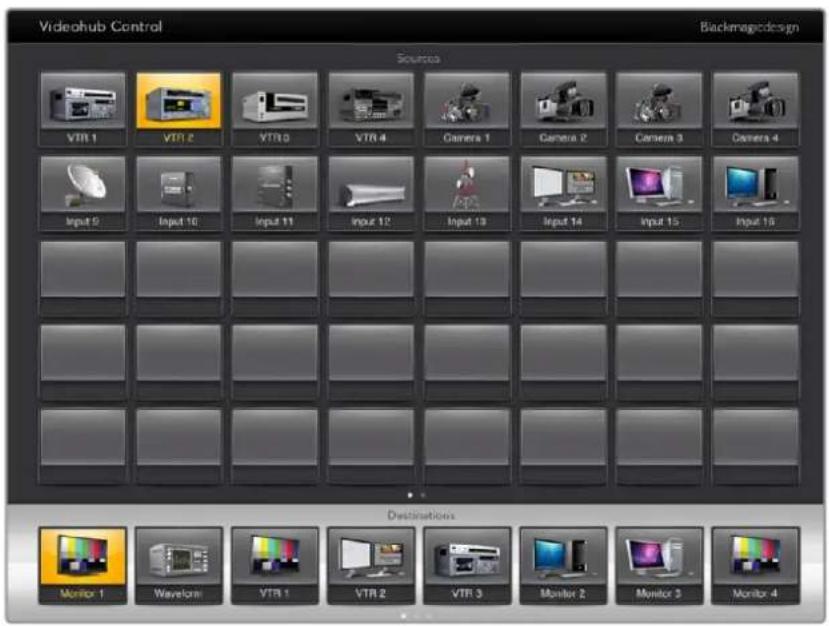Viewport: 829px width, 626px height.
Task: Select the Input 10 source
Action: coord(179,193)
